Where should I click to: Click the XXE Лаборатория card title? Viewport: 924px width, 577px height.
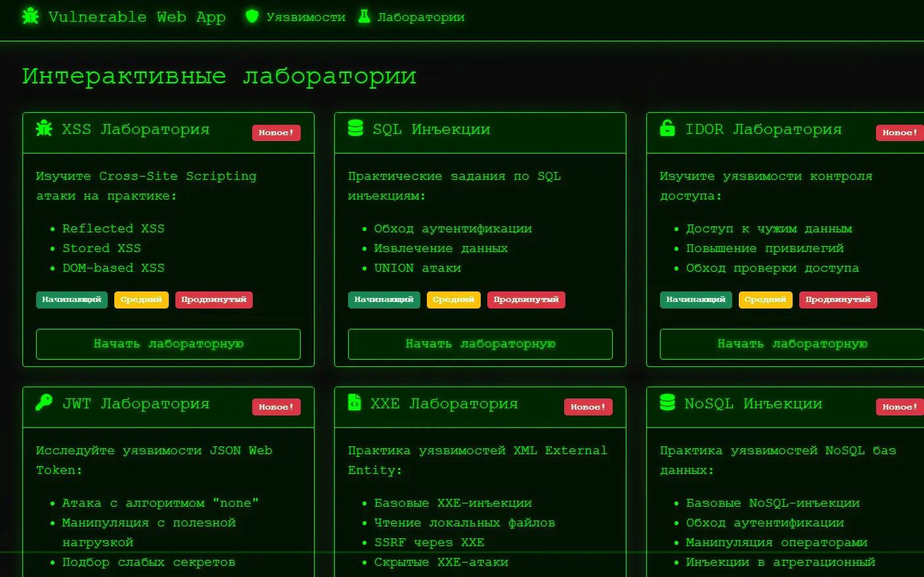tap(444, 404)
